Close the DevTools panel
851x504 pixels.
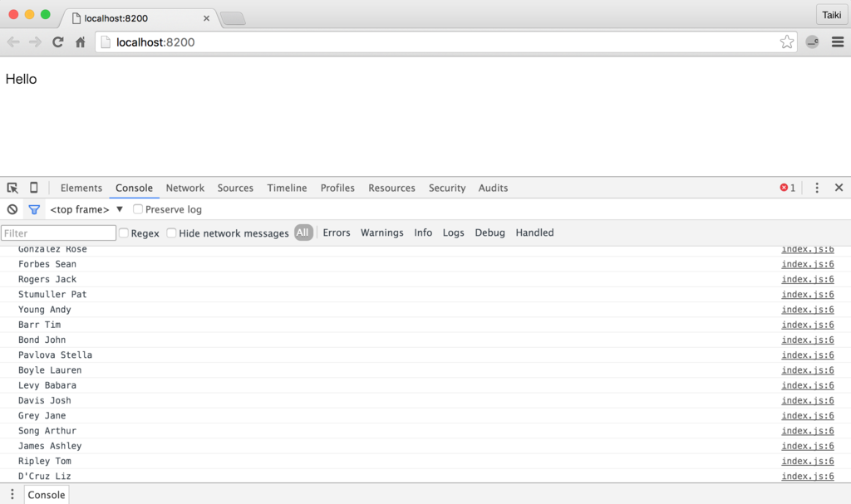click(839, 188)
